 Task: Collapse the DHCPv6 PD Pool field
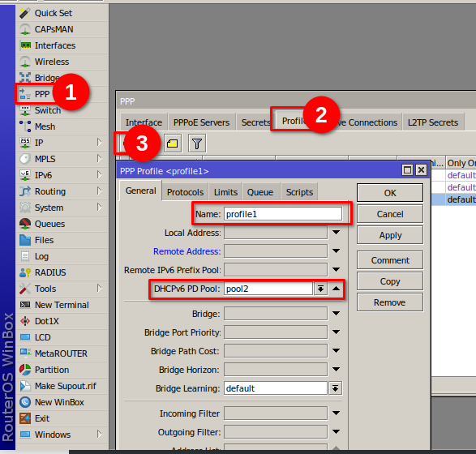336,289
